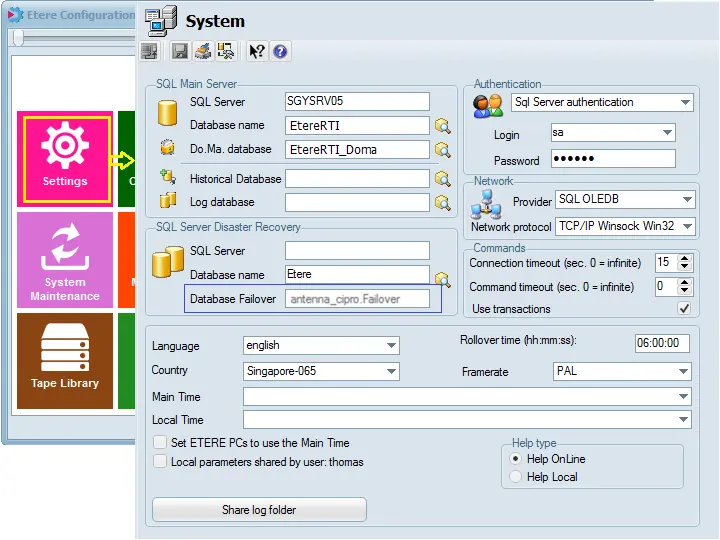Select the Help Local radio option

pyautogui.click(x=516, y=477)
